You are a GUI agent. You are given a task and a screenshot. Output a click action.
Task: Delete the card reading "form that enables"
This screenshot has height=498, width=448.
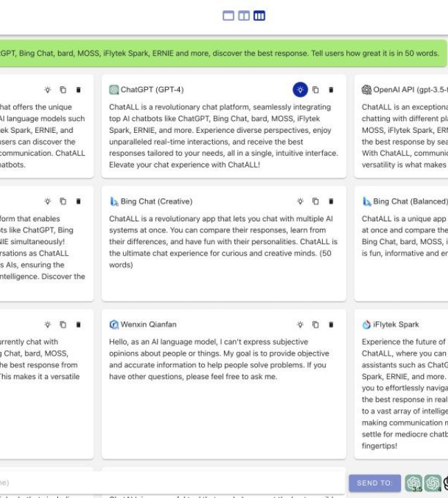click(x=78, y=201)
